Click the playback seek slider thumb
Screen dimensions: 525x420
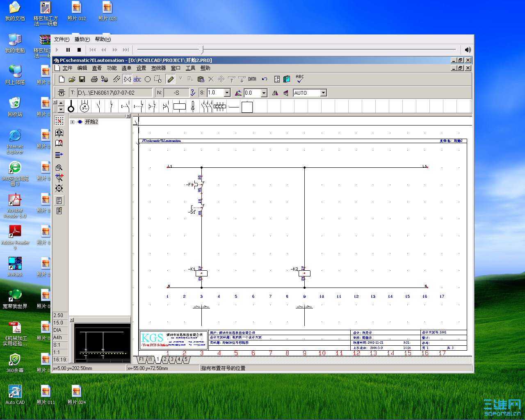click(201, 50)
